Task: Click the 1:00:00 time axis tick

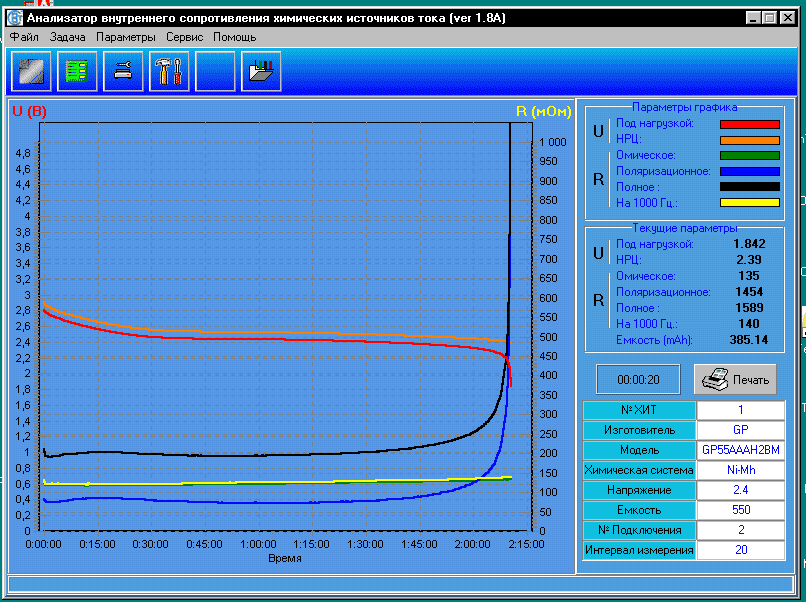Action: point(258,544)
